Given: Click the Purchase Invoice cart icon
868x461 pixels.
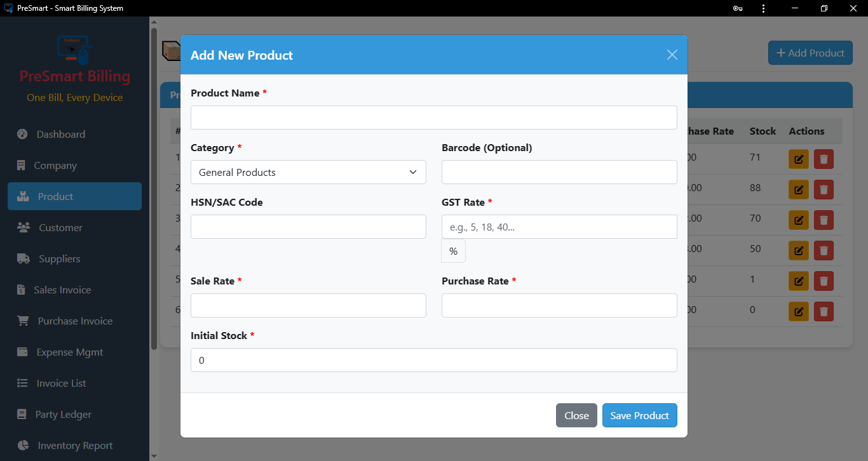Looking at the screenshot, I should click(24, 321).
